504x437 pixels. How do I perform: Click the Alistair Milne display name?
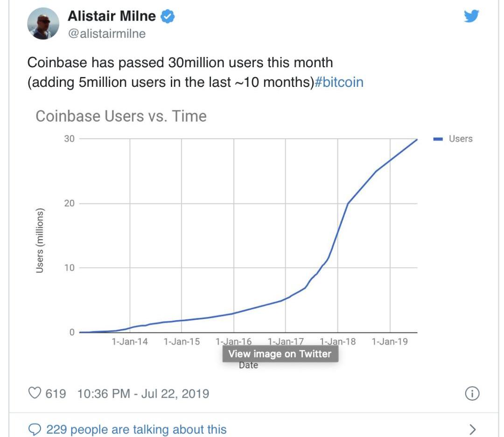[x=112, y=16]
